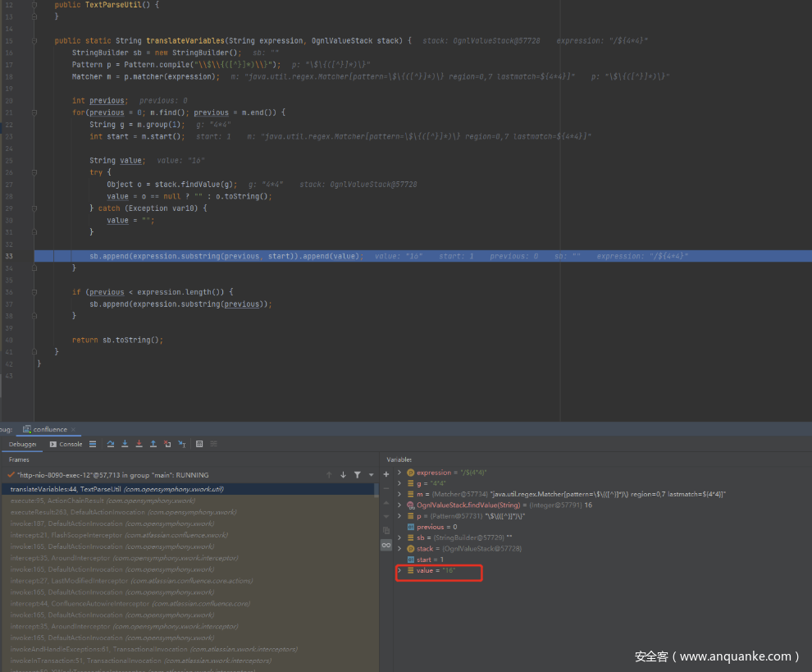The width and height of the screenshot is (812, 672).
Task: Click the frames filter funnel icon
Action: coord(357,474)
